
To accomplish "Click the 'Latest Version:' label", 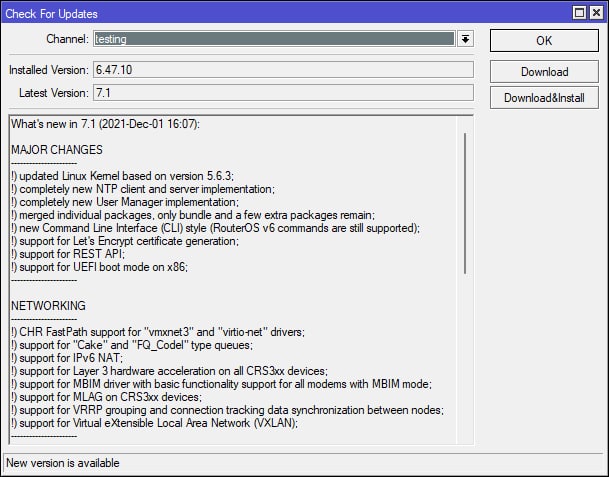I will pyautogui.click(x=54, y=93).
